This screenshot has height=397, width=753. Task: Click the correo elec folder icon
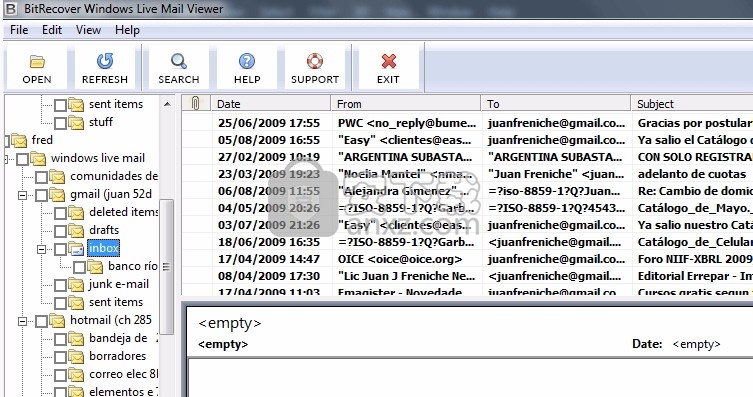tap(76, 375)
